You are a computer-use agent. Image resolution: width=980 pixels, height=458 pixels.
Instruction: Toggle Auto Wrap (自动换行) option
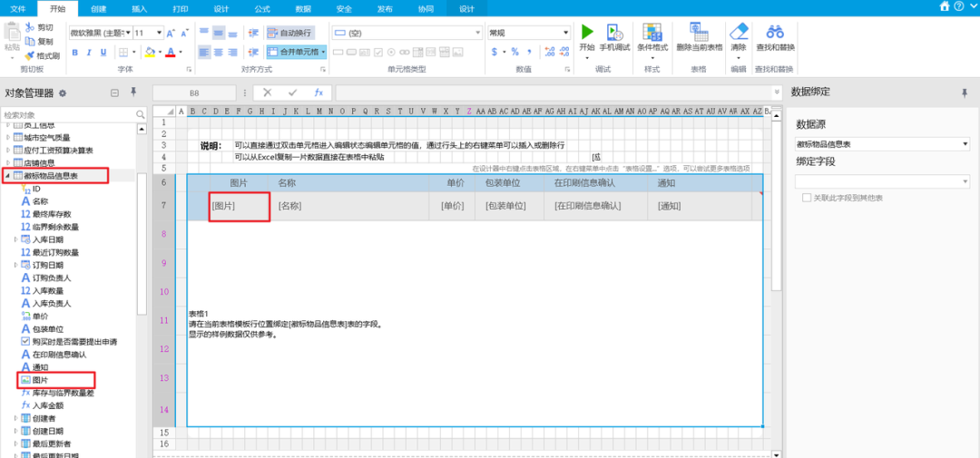[290, 33]
